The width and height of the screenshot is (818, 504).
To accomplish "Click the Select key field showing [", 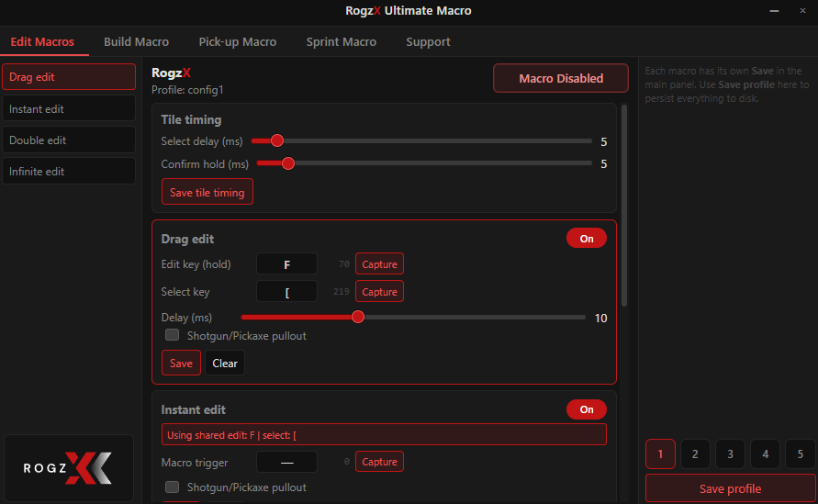I will click(287, 292).
